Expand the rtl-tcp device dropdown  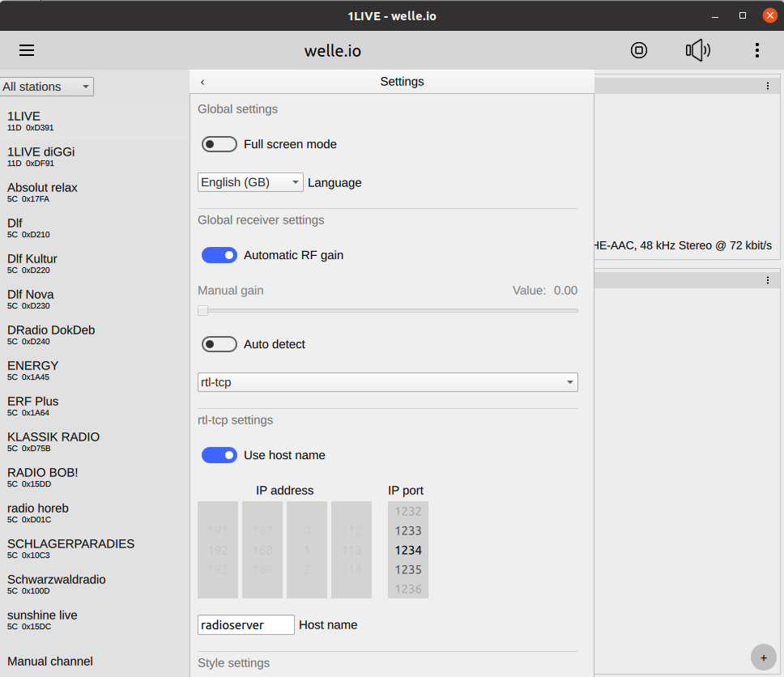pos(387,382)
